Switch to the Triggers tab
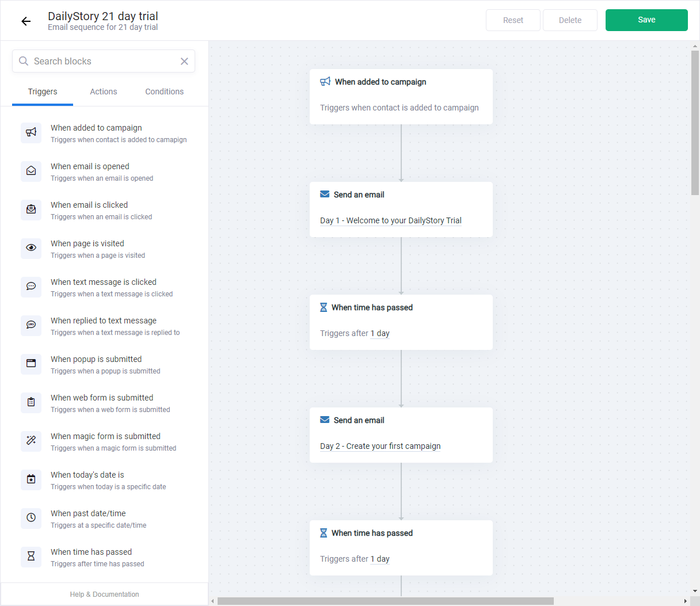 click(x=43, y=92)
